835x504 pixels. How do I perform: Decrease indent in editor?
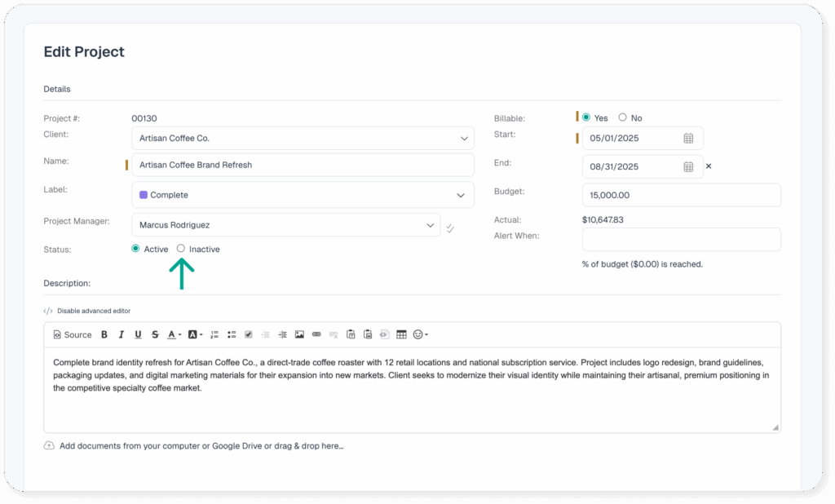[x=265, y=334]
